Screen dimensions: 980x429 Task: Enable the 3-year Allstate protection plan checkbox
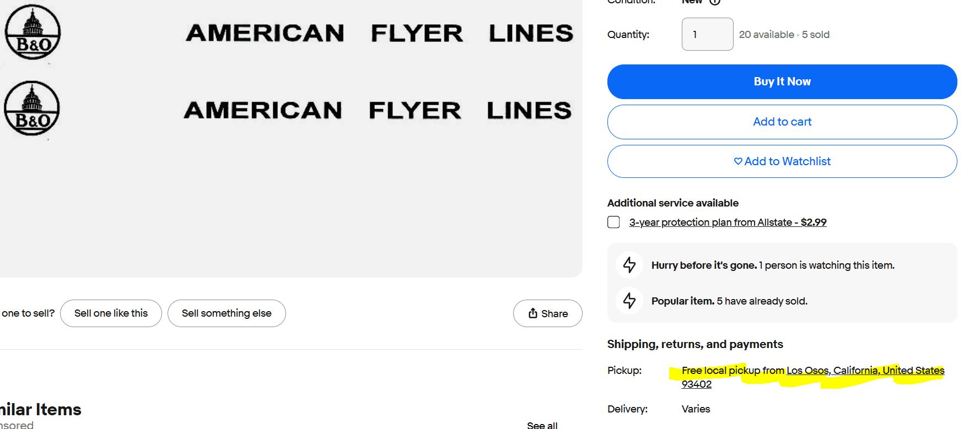(x=613, y=222)
